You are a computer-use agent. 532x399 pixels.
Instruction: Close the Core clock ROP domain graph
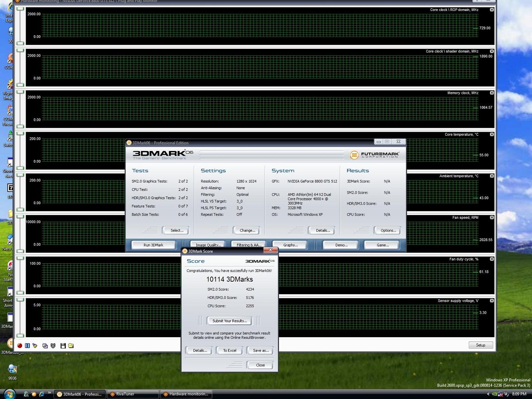[x=492, y=10]
